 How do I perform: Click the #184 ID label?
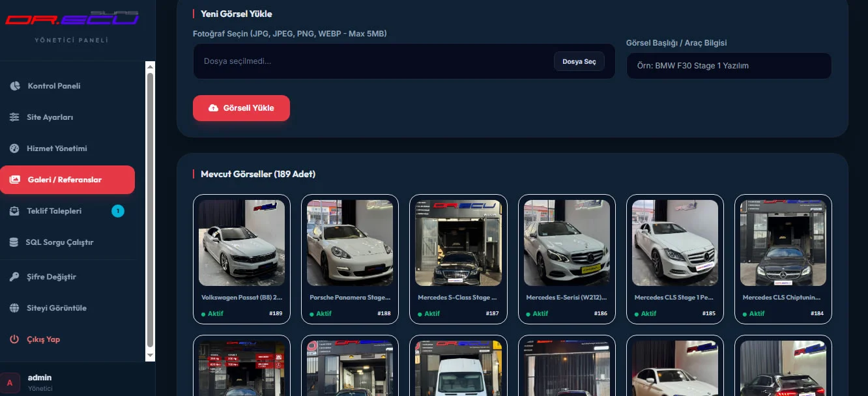pos(817,314)
